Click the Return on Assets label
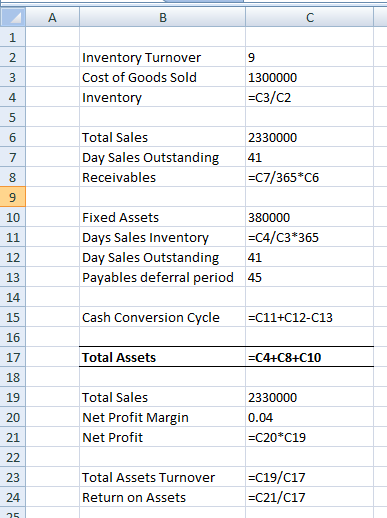The width and height of the screenshot is (387, 518). (162, 497)
